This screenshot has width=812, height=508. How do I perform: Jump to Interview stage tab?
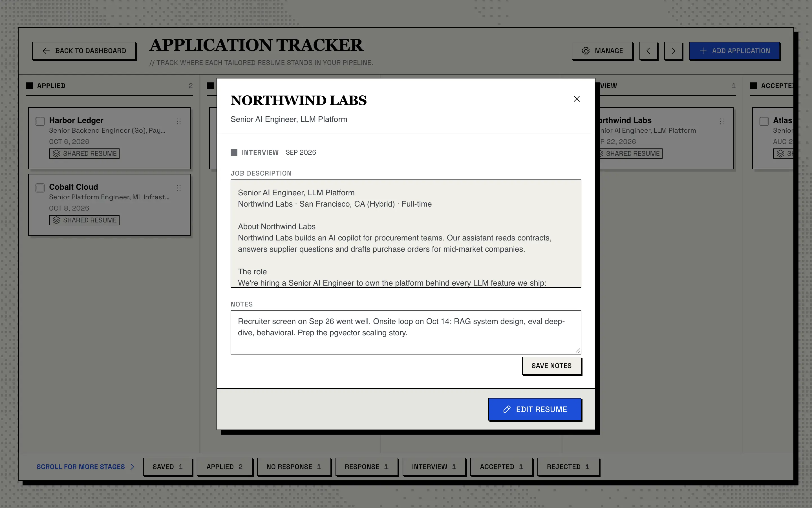coord(434,467)
